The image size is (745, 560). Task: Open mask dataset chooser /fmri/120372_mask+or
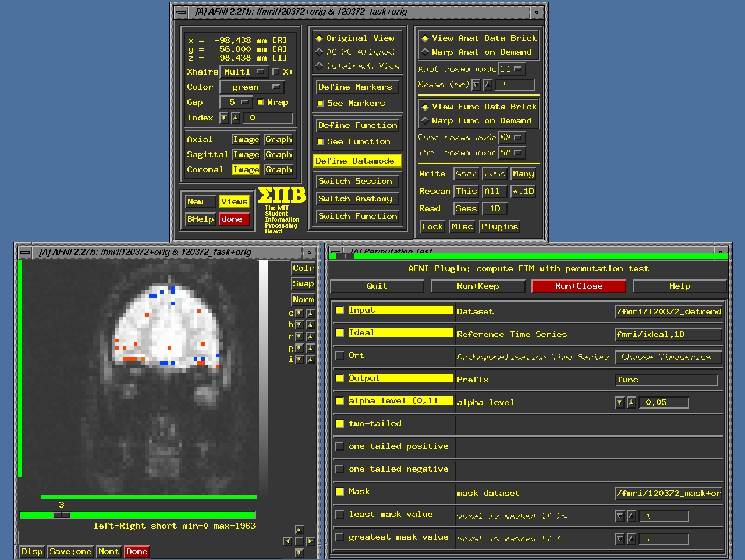(669, 494)
